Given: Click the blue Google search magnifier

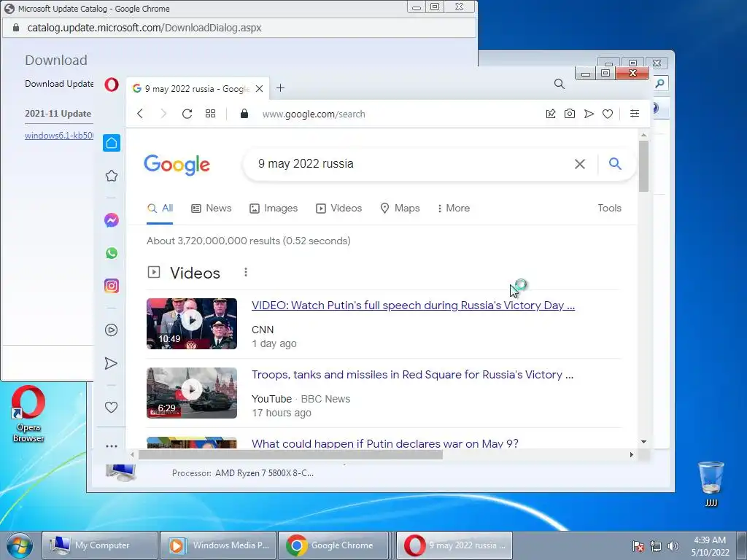Looking at the screenshot, I should click(x=615, y=164).
